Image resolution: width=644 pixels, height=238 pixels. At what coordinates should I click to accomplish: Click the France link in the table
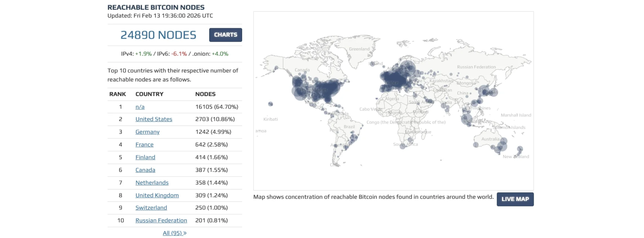pyautogui.click(x=144, y=145)
